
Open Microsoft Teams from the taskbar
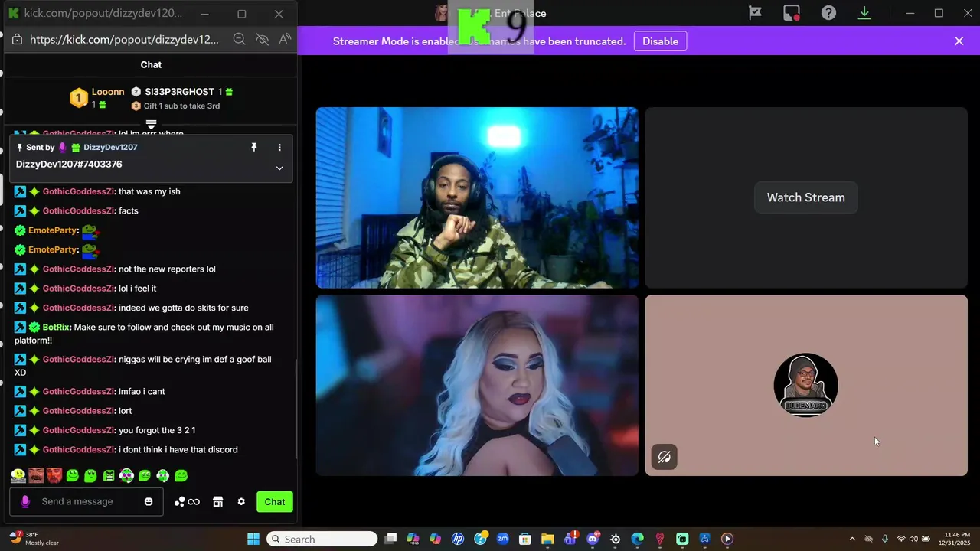point(570,539)
